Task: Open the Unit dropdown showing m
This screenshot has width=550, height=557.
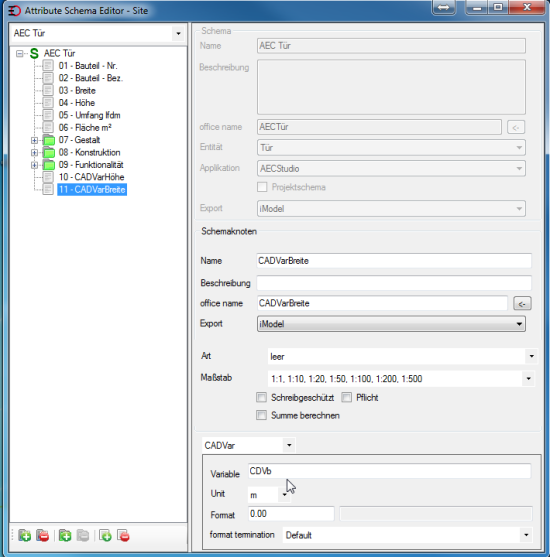Action: pyautogui.click(x=284, y=494)
